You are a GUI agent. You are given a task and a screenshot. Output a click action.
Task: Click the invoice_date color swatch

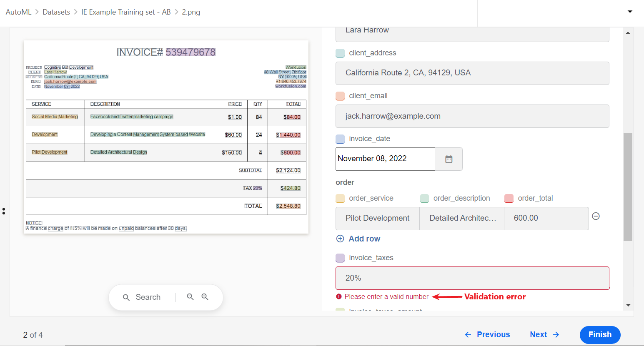(x=340, y=139)
